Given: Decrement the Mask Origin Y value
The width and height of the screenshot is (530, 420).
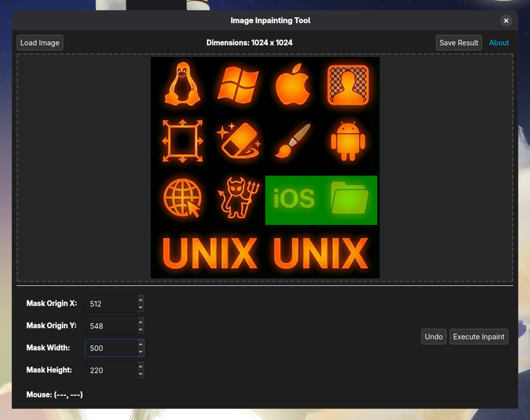Looking at the screenshot, I should pyautogui.click(x=140, y=329).
